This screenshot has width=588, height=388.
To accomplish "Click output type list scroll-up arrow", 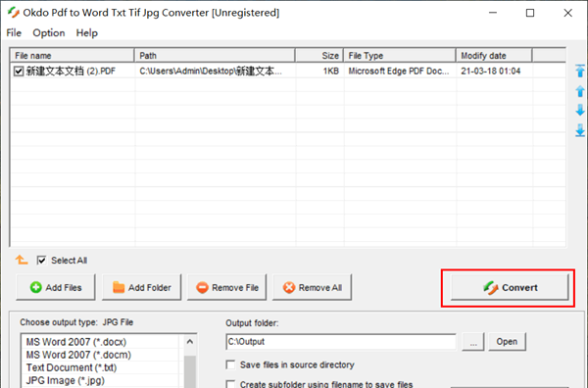I will 190,342.
